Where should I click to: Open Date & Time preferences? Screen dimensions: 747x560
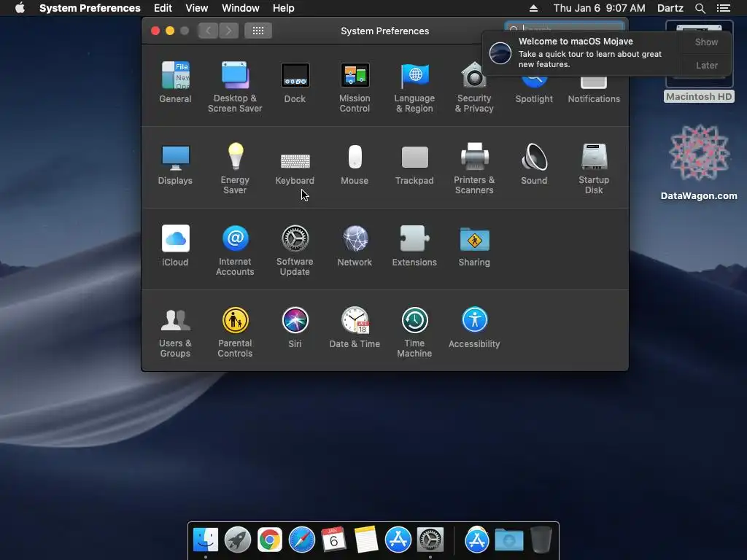click(355, 327)
